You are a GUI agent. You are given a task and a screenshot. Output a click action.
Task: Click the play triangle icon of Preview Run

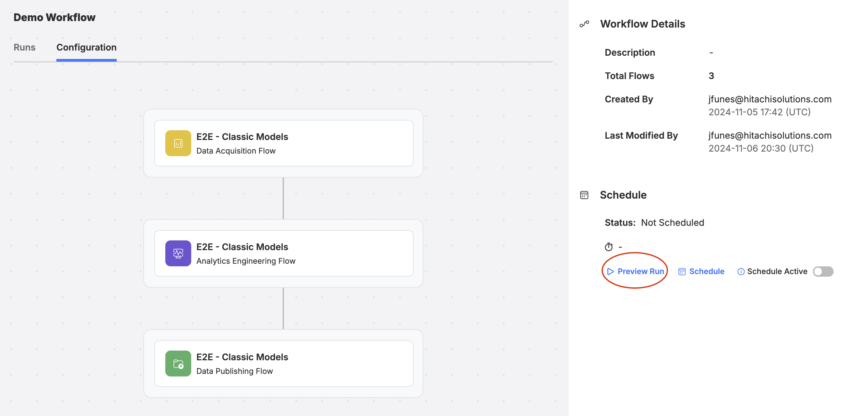[x=610, y=272]
